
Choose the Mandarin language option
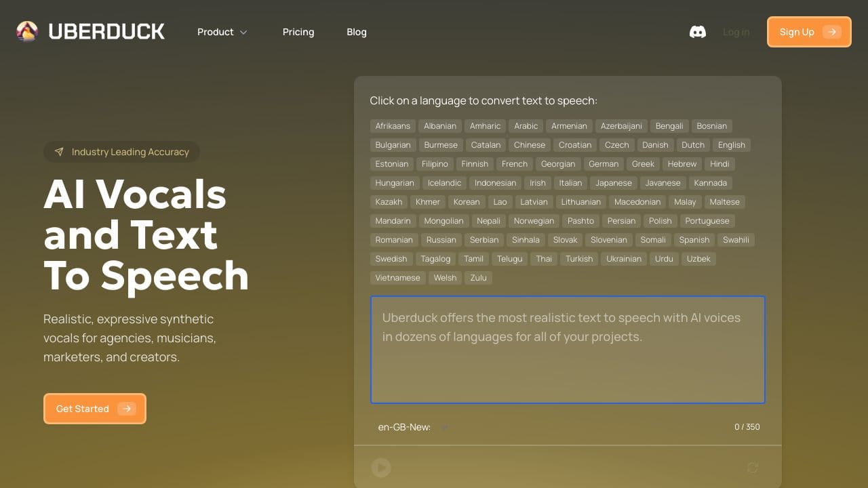(x=393, y=221)
